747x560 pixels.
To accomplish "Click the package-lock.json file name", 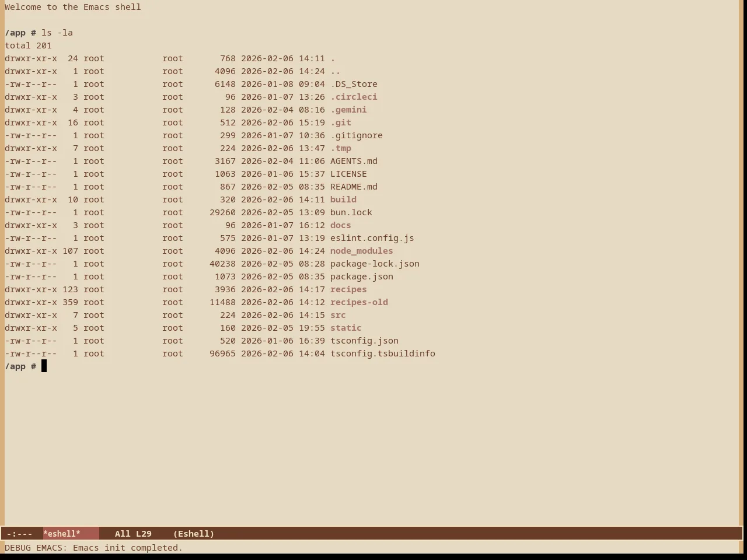I will point(375,264).
